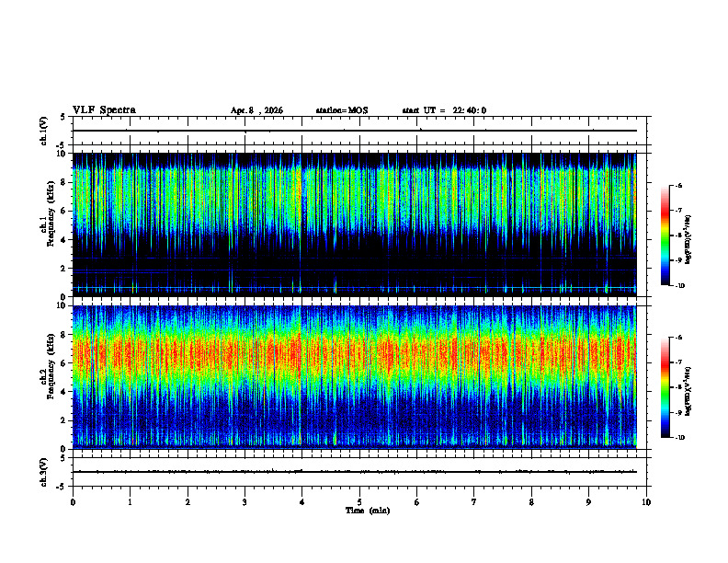Click the ch.2 spectrogram color scale bar
The width and height of the screenshot is (728, 563).
665,387
